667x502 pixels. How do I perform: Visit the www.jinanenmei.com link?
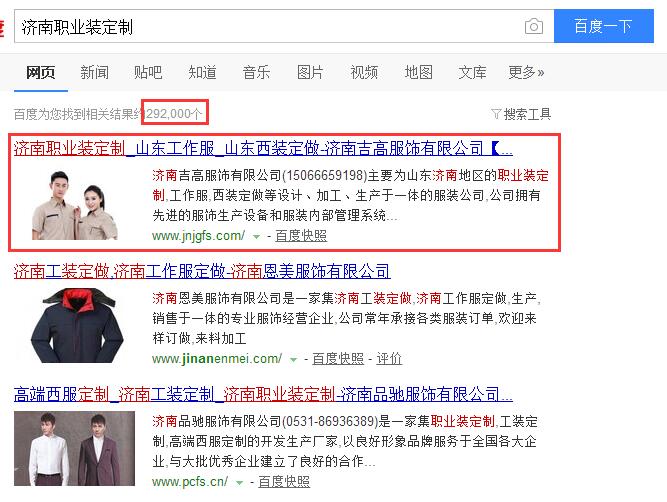[217, 359]
